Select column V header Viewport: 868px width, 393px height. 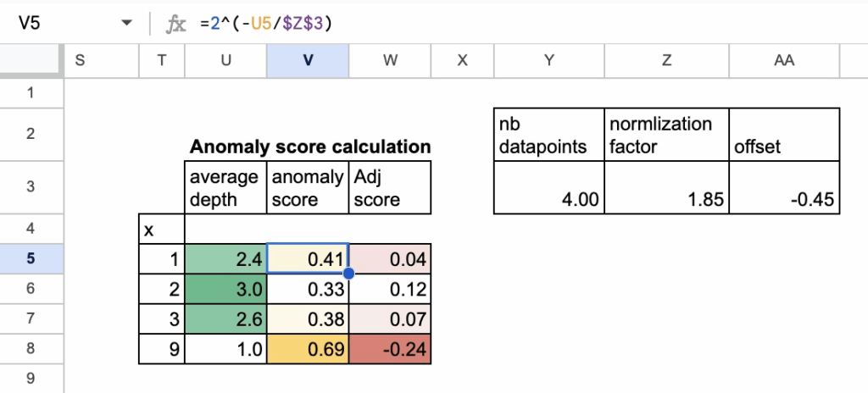[x=307, y=59]
